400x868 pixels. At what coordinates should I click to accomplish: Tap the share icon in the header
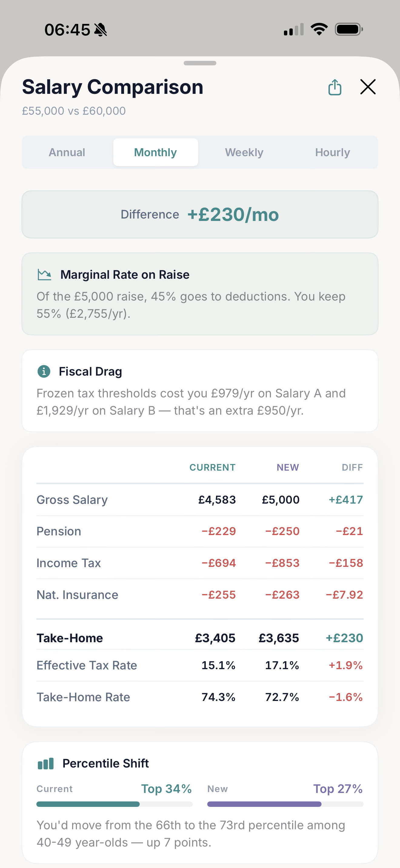[x=335, y=87]
